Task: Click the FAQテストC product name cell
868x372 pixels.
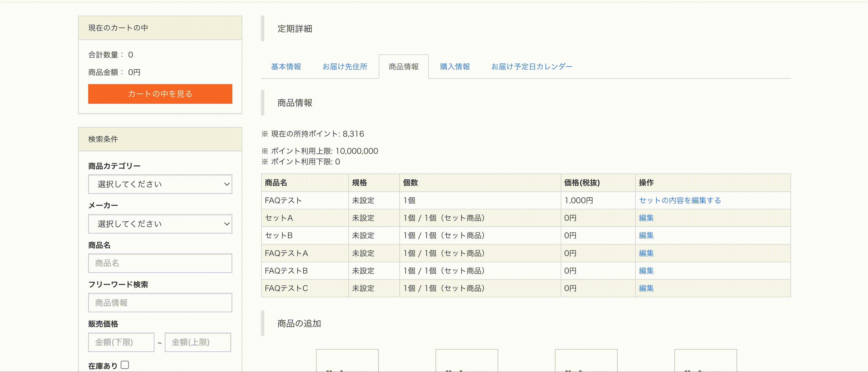Action: coord(305,288)
